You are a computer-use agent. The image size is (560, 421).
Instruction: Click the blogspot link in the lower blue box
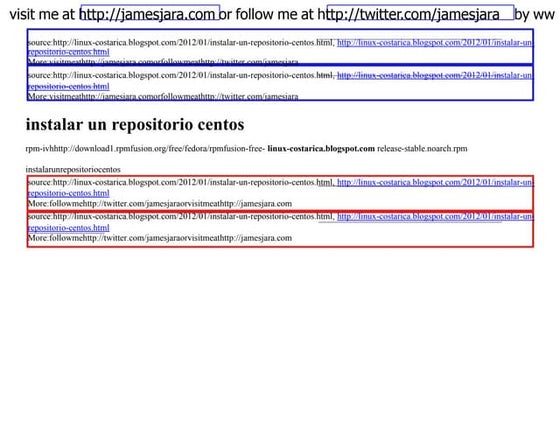[x=435, y=75]
